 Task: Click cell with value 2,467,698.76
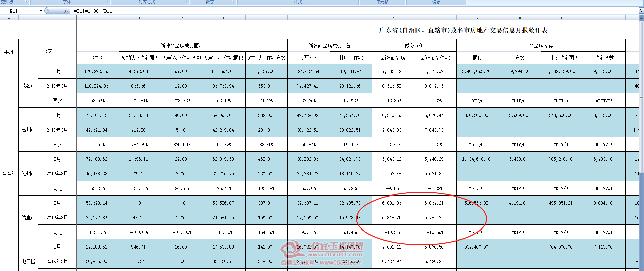pos(478,71)
